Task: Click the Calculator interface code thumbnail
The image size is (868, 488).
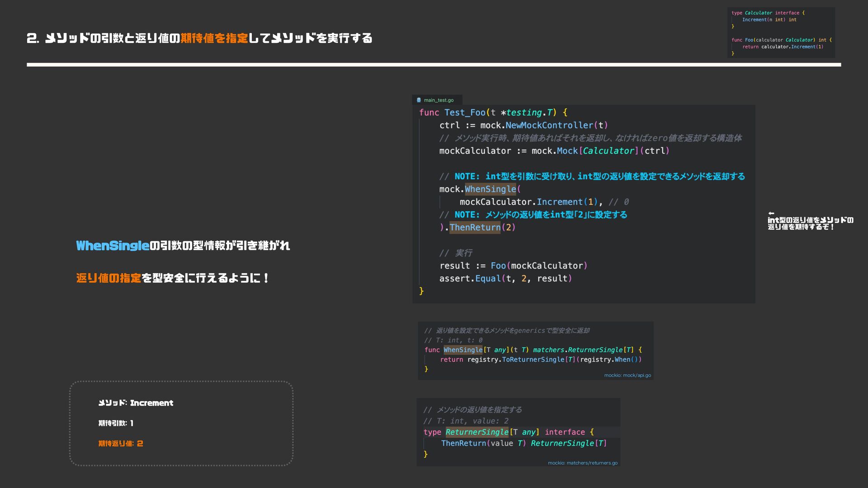Action: click(781, 33)
